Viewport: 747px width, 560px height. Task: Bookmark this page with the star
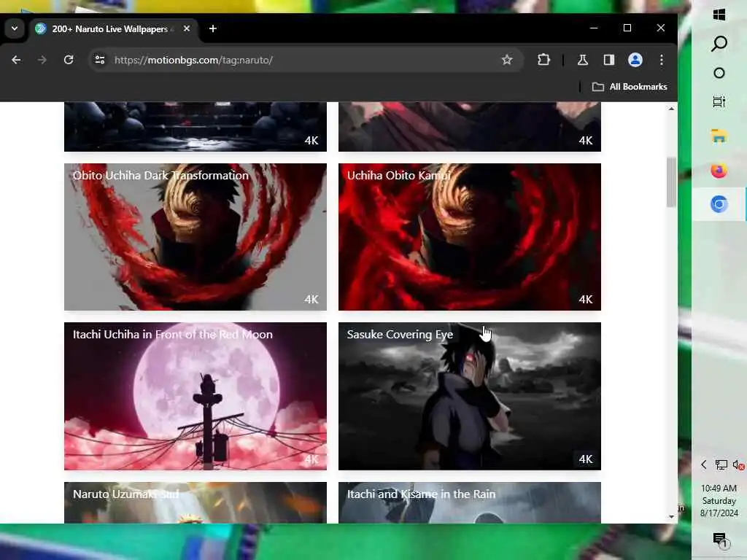click(507, 60)
